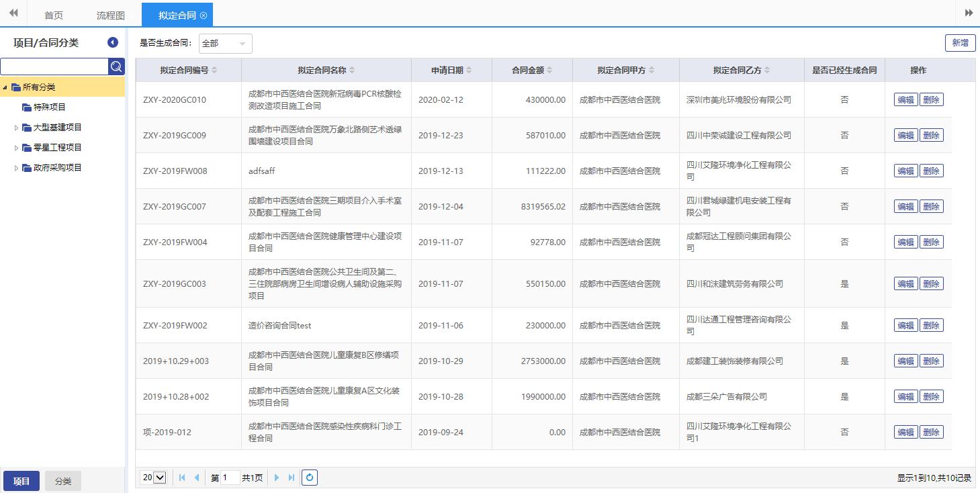This screenshot has width=980, height=493.
Task: Click the search magnifier icon in sidebar
Action: [116, 66]
